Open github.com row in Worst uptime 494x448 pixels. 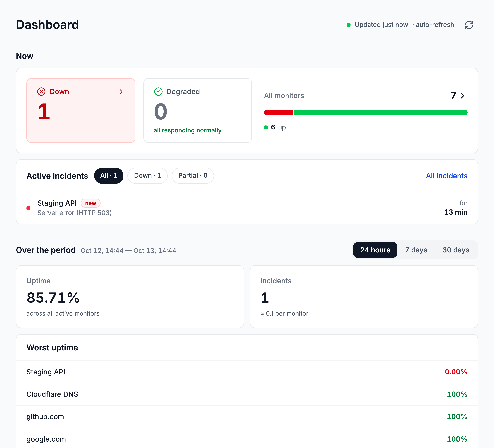[x=247, y=417]
